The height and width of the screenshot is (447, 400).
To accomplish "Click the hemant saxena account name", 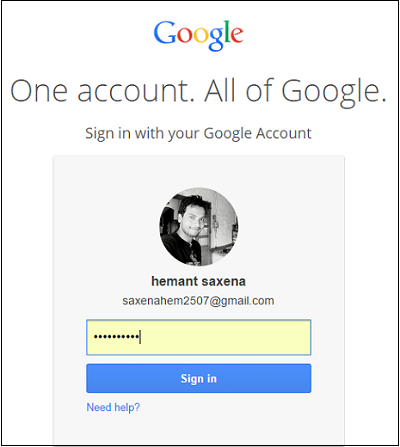I will (x=199, y=281).
